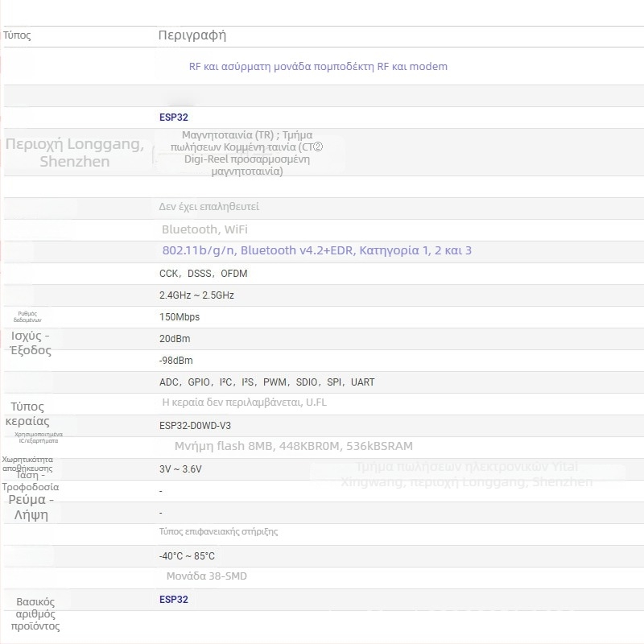Screen dimensions: 644x644
Task: Select the '-98dBm' sensitivity value
Action: 175,361
